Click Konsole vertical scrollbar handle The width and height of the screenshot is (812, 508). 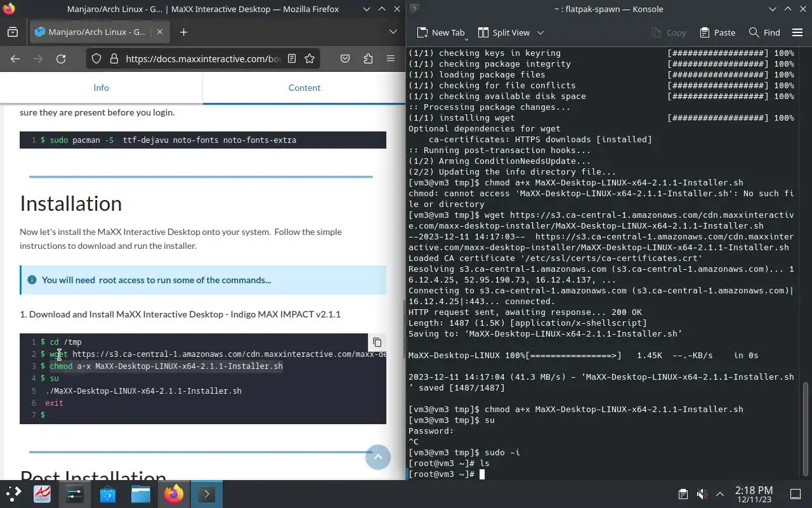(806, 429)
